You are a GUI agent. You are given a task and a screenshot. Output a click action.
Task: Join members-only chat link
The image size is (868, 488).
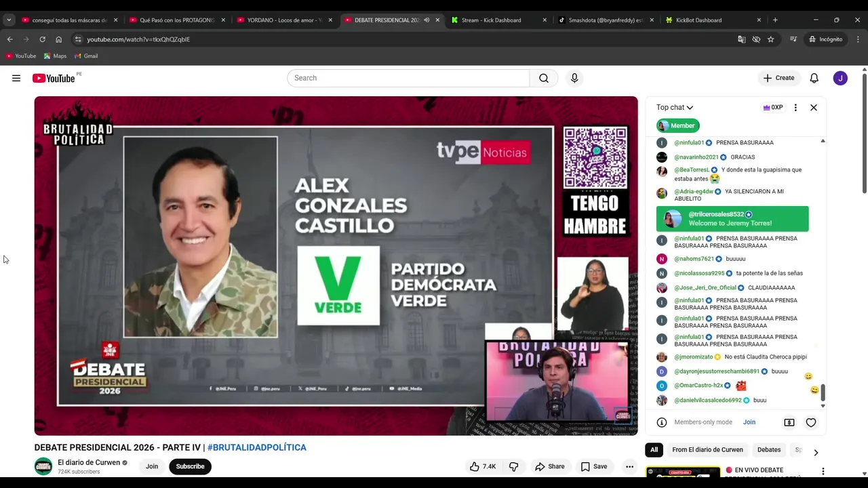point(749,422)
